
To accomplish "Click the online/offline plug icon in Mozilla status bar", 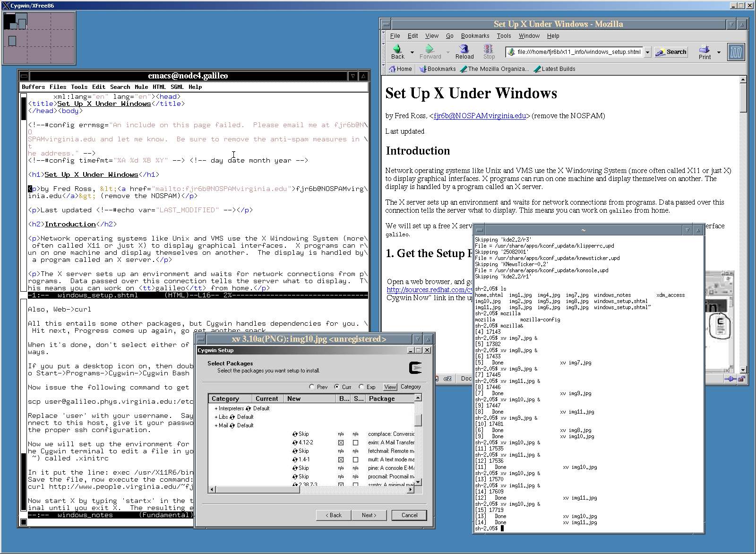I will 731,379.
